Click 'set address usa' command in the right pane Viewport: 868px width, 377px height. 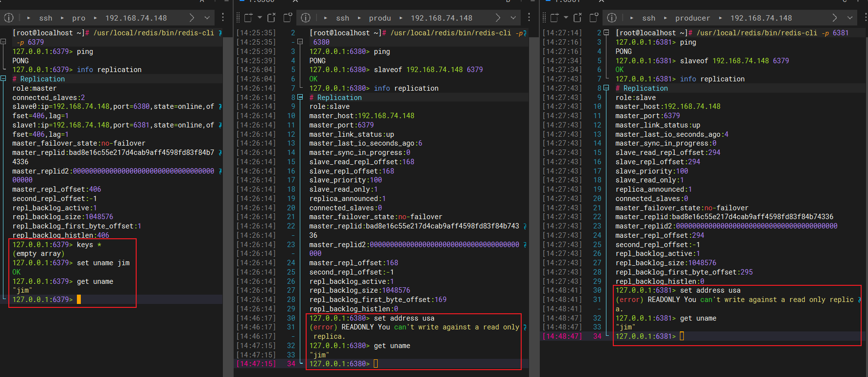[x=710, y=290]
